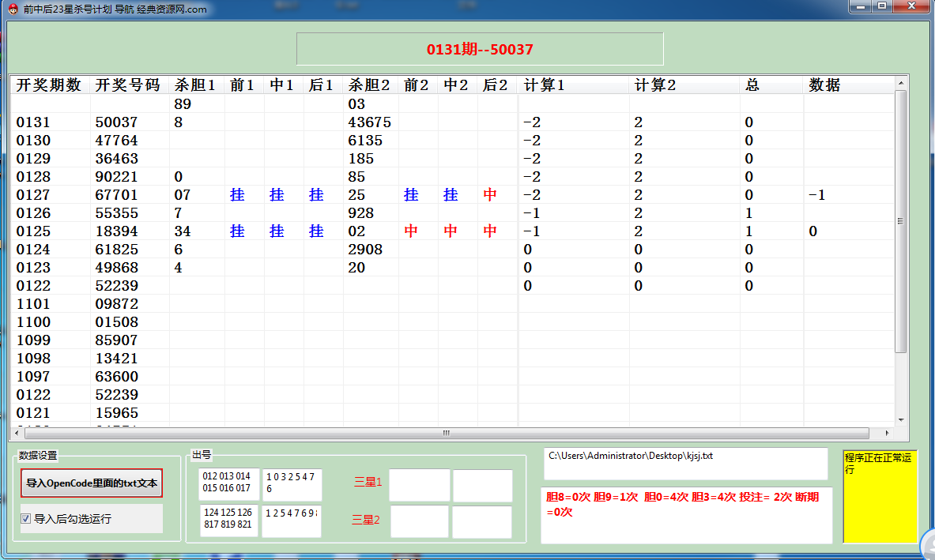
Task: Click the winning number 01508
Action: click(x=116, y=322)
